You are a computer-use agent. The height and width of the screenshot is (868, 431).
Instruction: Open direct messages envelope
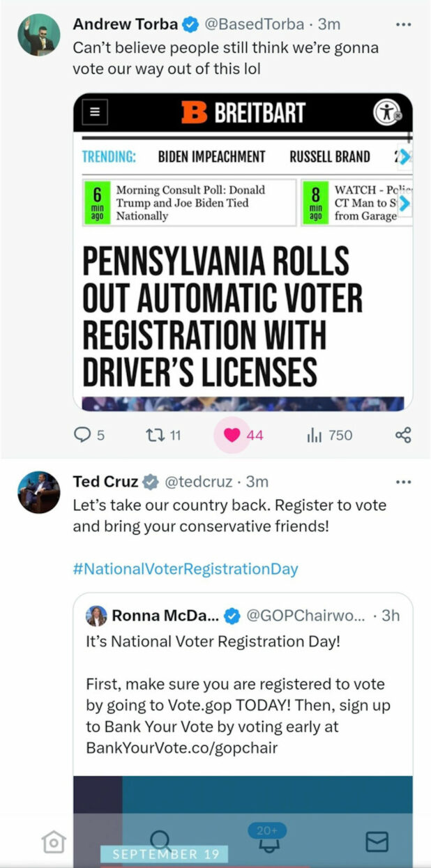click(377, 842)
